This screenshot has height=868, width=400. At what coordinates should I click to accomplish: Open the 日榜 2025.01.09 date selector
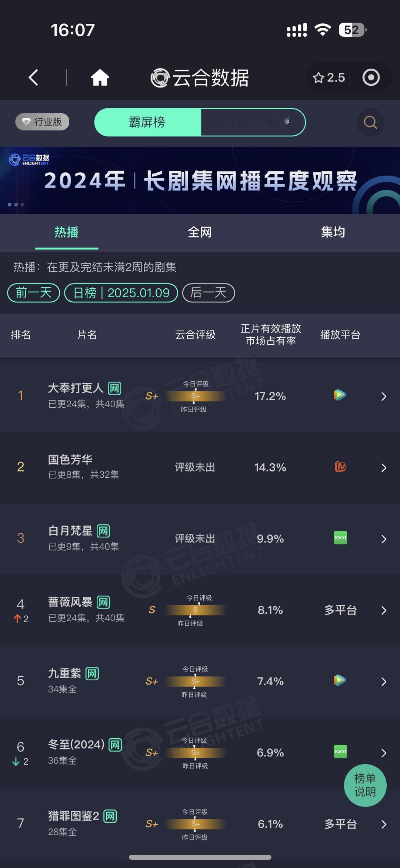pyautogui.click(x=121, y=293)
